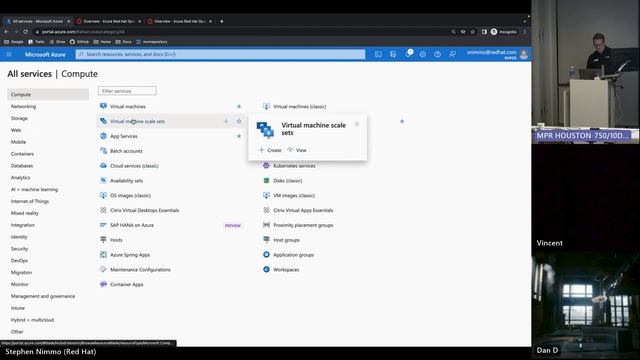Open the GitHub bookmark
The height and width of the screenshot is (360, 640).
[x=80, y=42]
